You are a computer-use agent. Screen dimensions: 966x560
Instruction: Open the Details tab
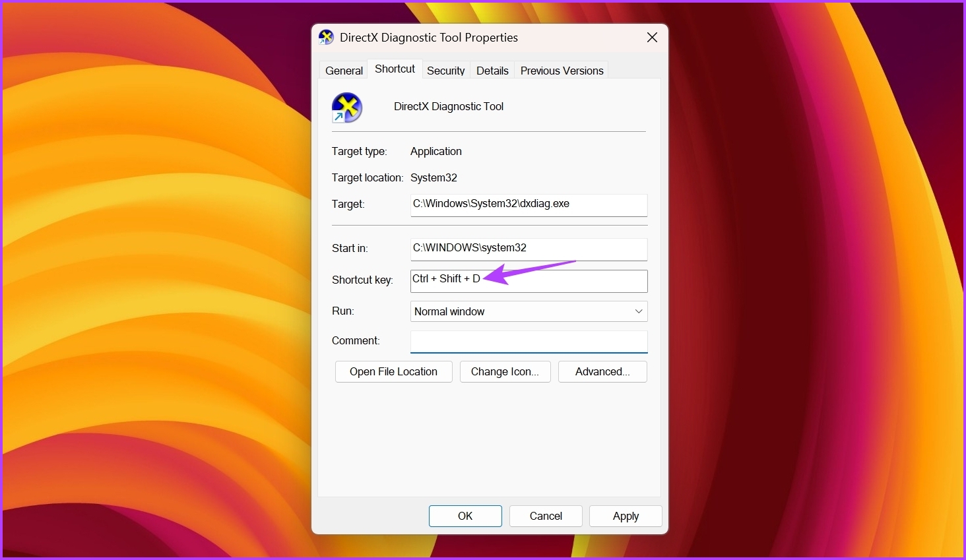click(492, 70)
